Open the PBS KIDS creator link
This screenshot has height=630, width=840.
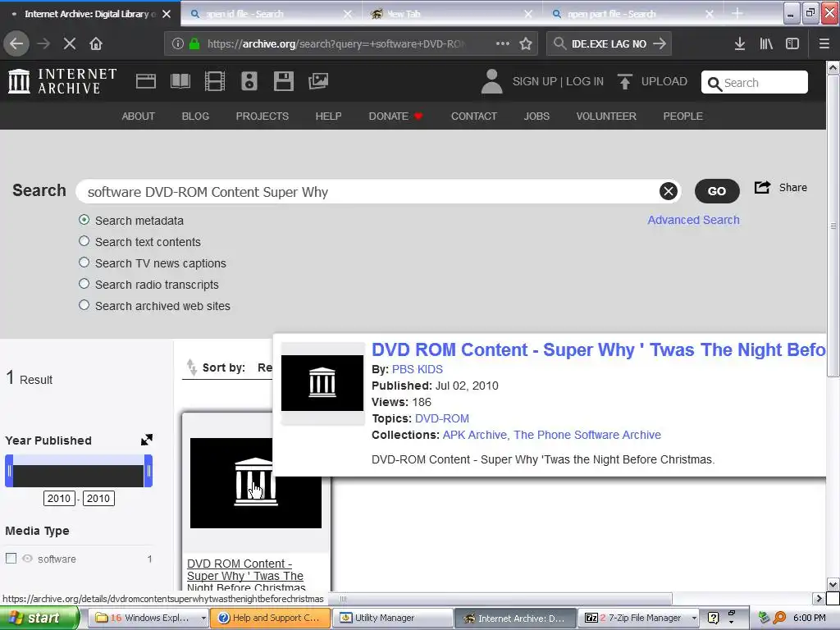418,369
